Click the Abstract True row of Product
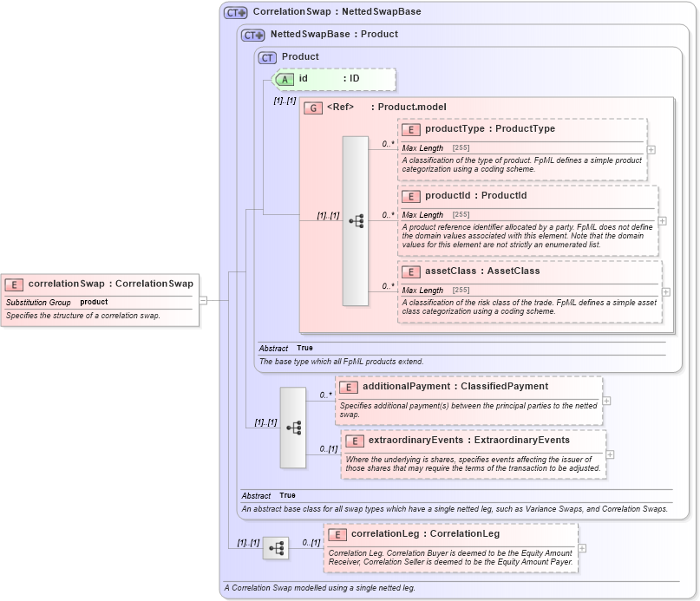The width and height of the screenshot is (700, 601). pos(285,349)
